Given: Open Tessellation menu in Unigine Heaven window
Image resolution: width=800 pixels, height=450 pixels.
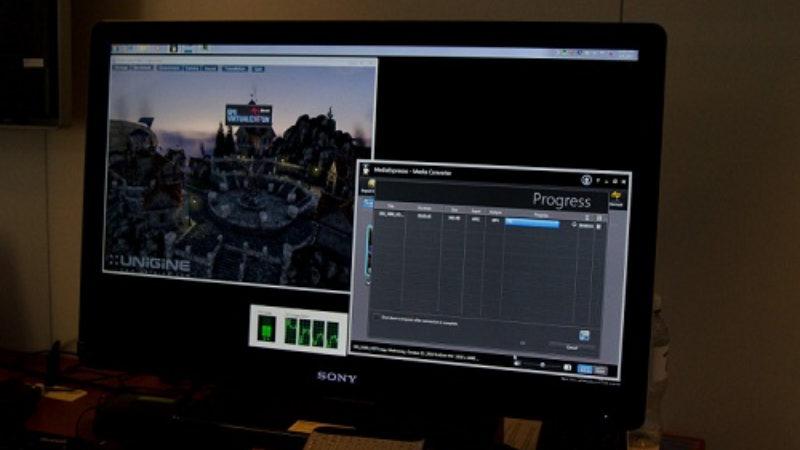Looking at the screenshot, I should (x=235, y=68).
